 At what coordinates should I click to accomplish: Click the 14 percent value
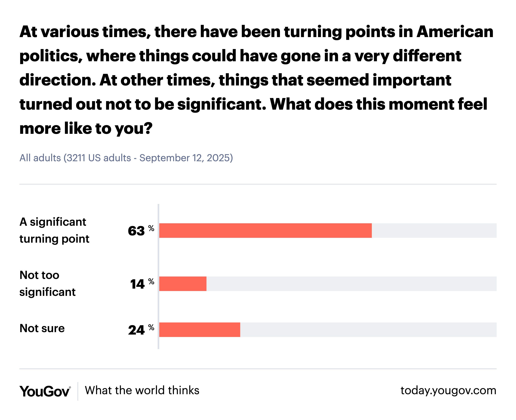point(137,284)
